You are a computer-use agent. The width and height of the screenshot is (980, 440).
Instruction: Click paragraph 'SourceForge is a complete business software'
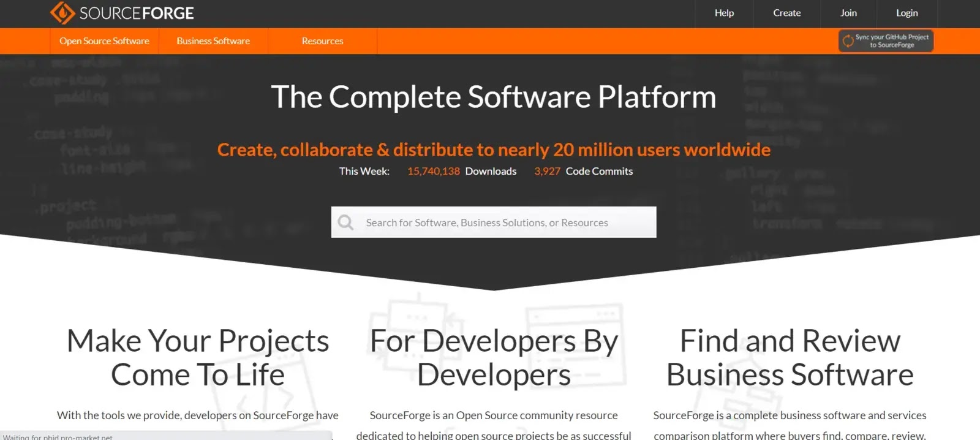click(790, 425)
